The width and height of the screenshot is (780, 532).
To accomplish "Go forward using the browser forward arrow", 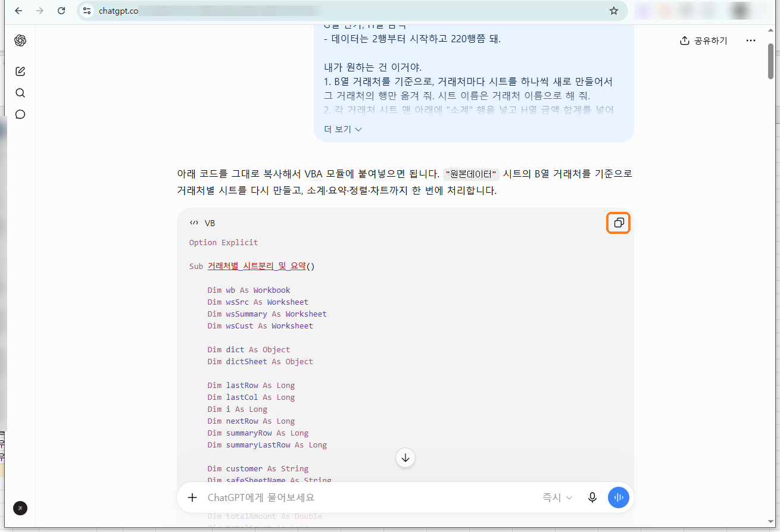I will click(x=40, y=11).
